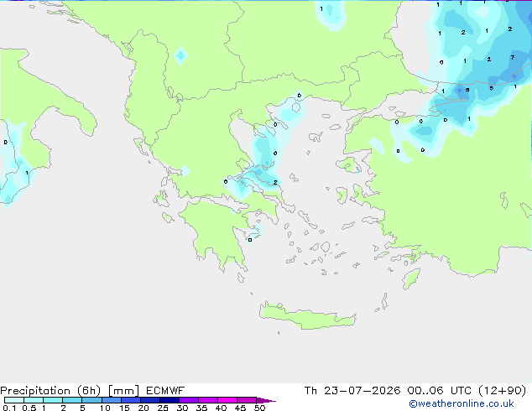This screenshot has width=532, height=411.
Task: Select the 35–40 mm legend color swatch
Action: click(x=208, y=400)
